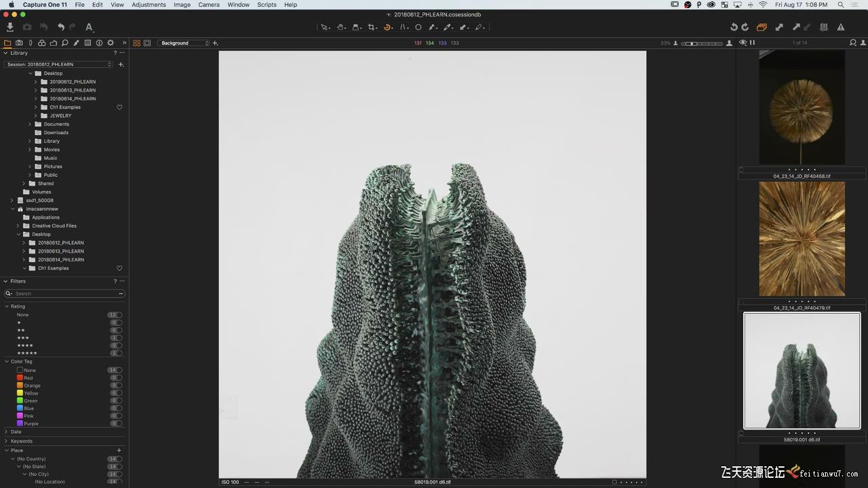
Task: Open the Scripts menu
Action: coord(267,5)
